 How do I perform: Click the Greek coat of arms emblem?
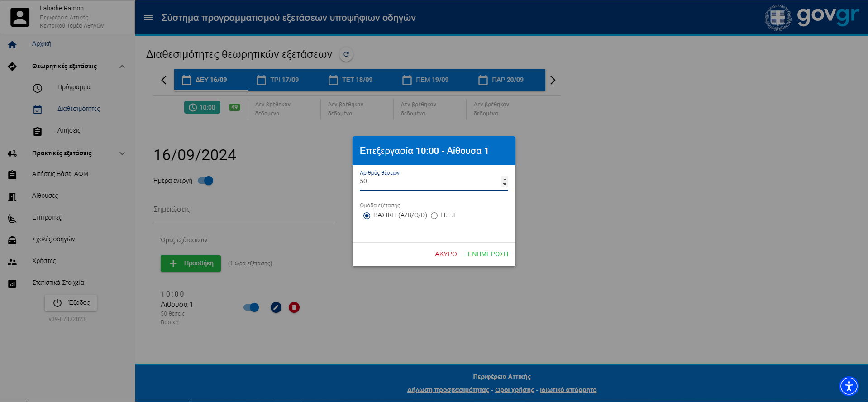tap(778, 18)
